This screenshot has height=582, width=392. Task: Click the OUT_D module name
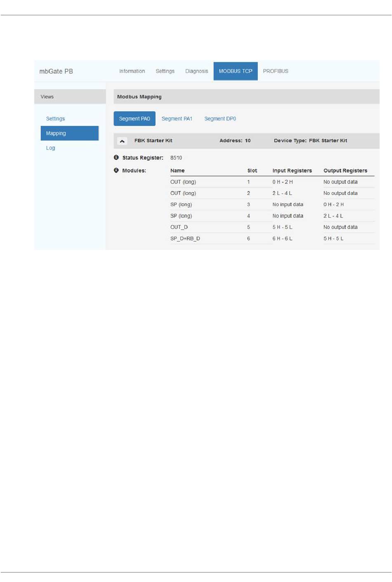tap(179, 227)
